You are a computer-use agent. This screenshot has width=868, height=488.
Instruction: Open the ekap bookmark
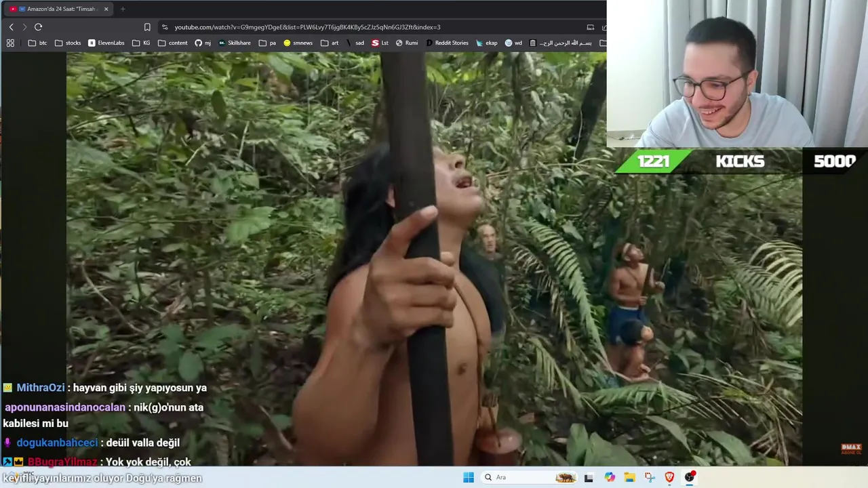click(486, 43)
